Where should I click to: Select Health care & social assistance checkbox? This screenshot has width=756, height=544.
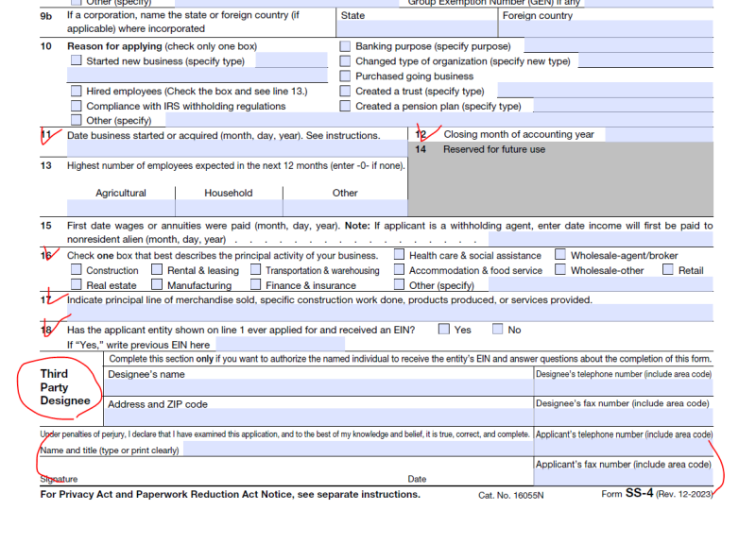pos(399,254)
